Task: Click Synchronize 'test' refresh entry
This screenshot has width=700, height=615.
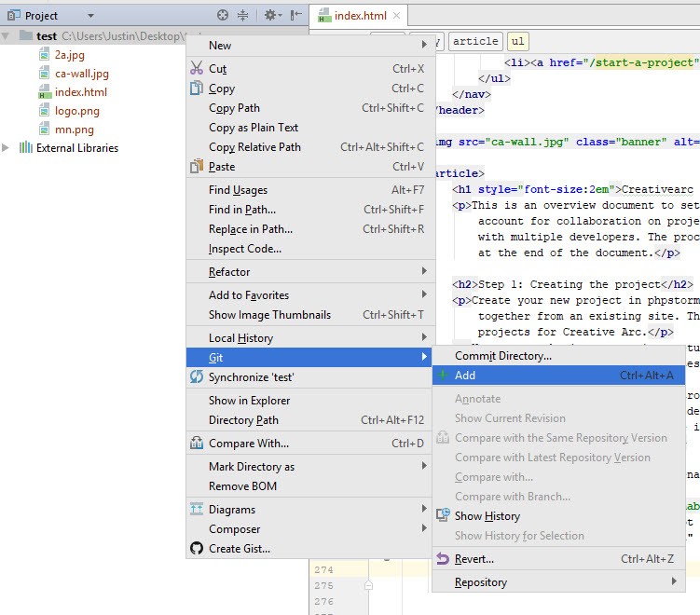Action: coord(251,377)
